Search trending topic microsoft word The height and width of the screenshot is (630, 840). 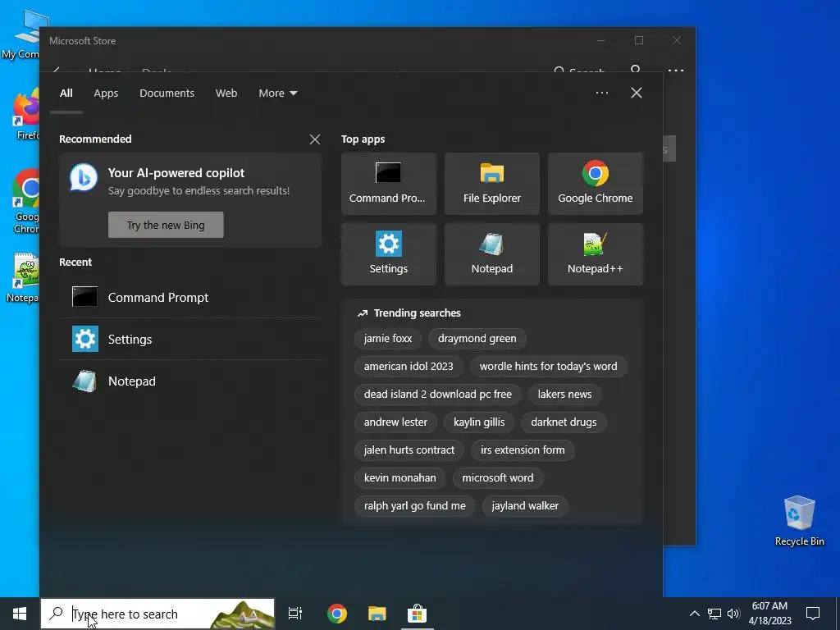click(498, 478)
